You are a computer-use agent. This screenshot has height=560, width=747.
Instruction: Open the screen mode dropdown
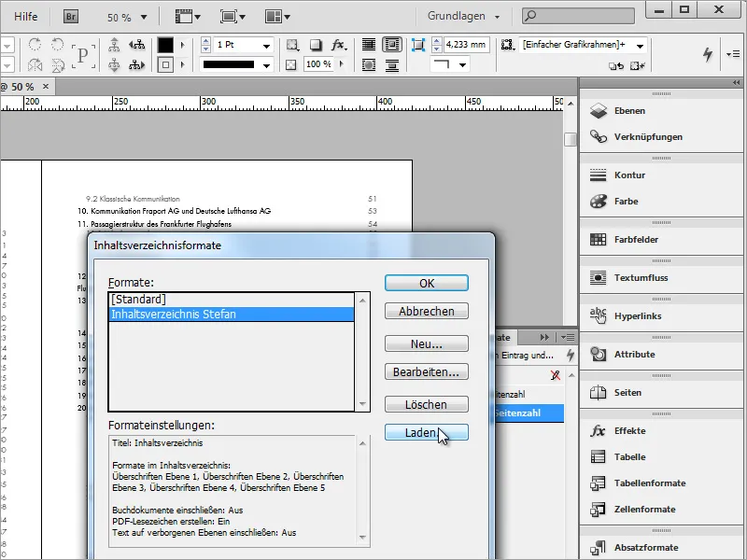233,17
